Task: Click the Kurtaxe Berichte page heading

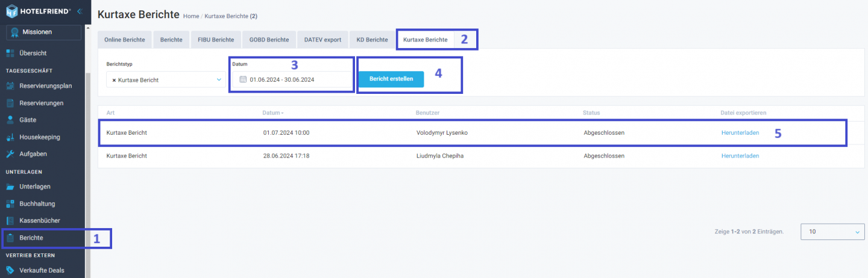Action: (138, 14)
